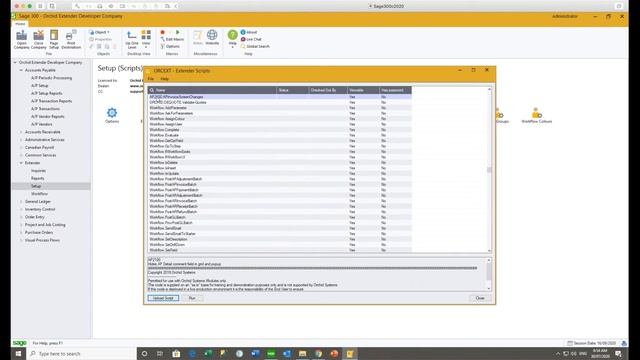The height and width of the screenshot is (360, 640).
Task: Open Global Search in the ribbon
Action: pos(255,46)
